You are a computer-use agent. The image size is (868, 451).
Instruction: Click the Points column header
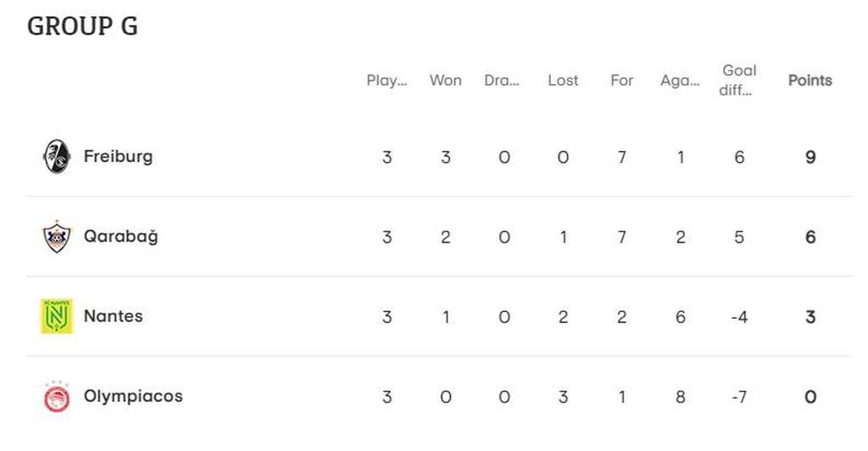tap(810, 81)
